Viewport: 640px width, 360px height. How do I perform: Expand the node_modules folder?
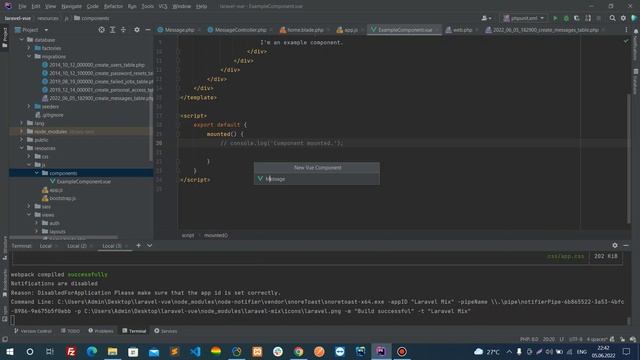point(22,131)
